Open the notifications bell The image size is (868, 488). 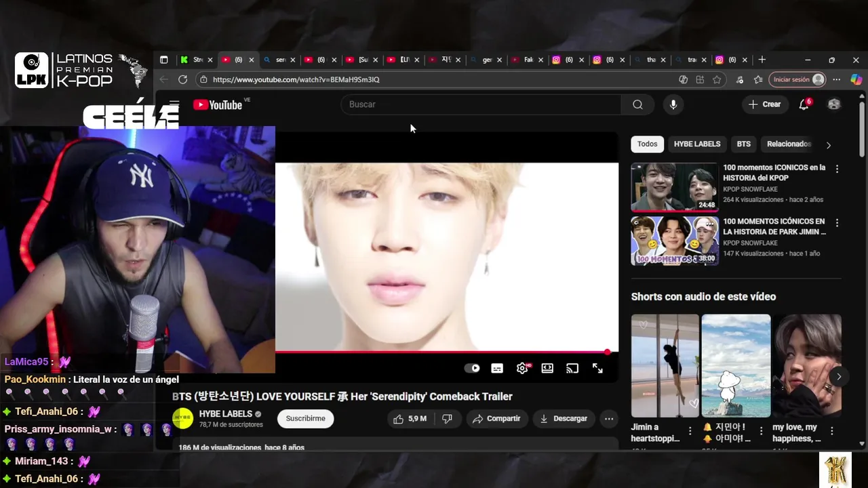pyautogui.click(x=804, y=104)
